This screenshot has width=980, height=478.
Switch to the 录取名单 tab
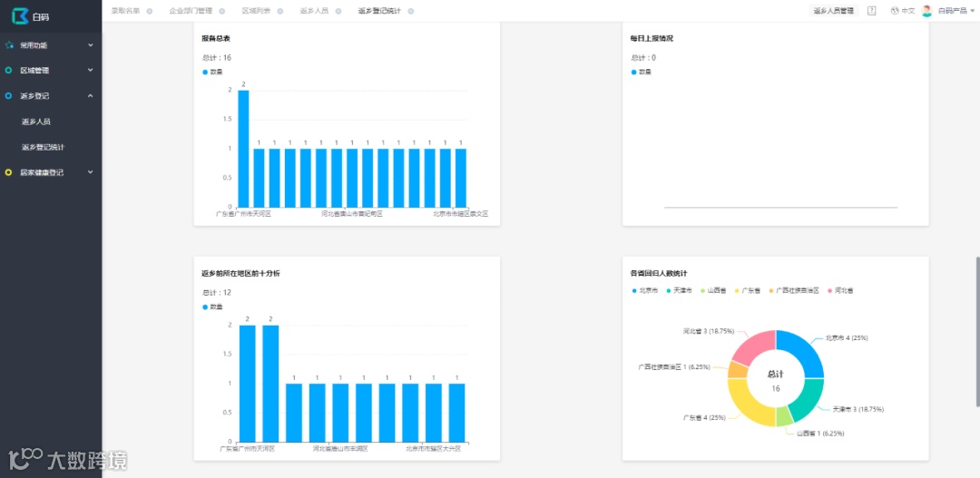tap(125, 11)
